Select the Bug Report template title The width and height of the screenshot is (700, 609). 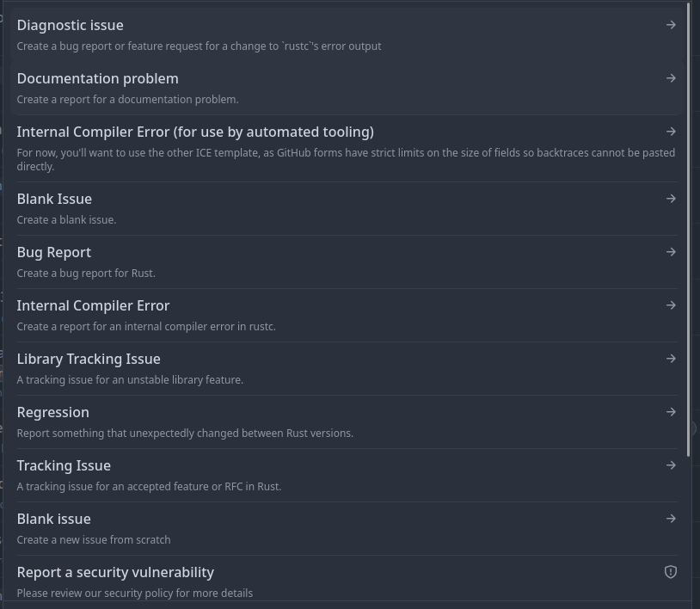pos(54,252)
